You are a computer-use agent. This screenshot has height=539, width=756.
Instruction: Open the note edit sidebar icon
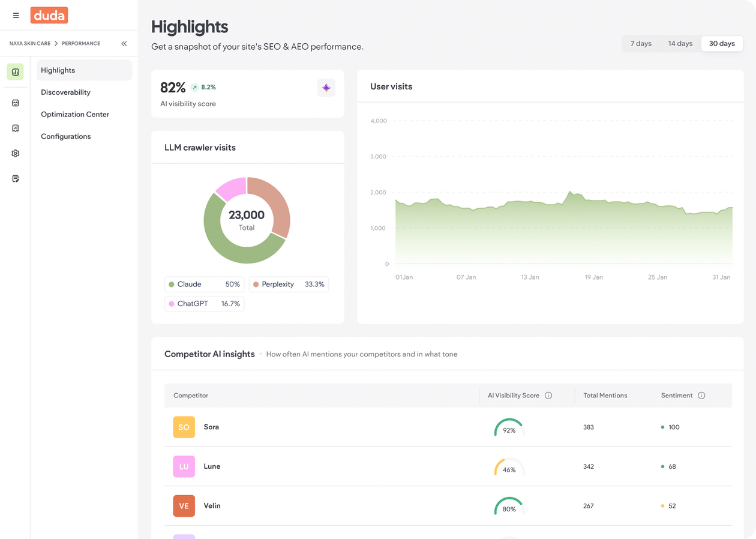pos(16,179)
